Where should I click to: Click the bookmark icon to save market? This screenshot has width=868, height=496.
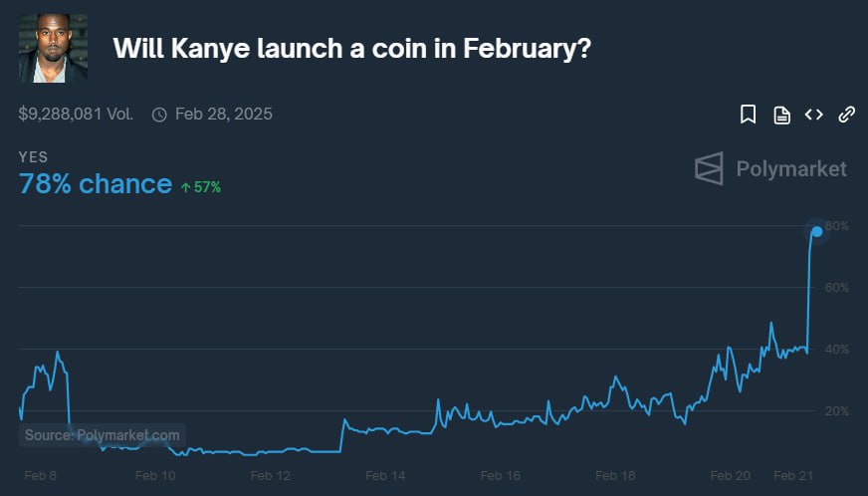pos(749,115)
